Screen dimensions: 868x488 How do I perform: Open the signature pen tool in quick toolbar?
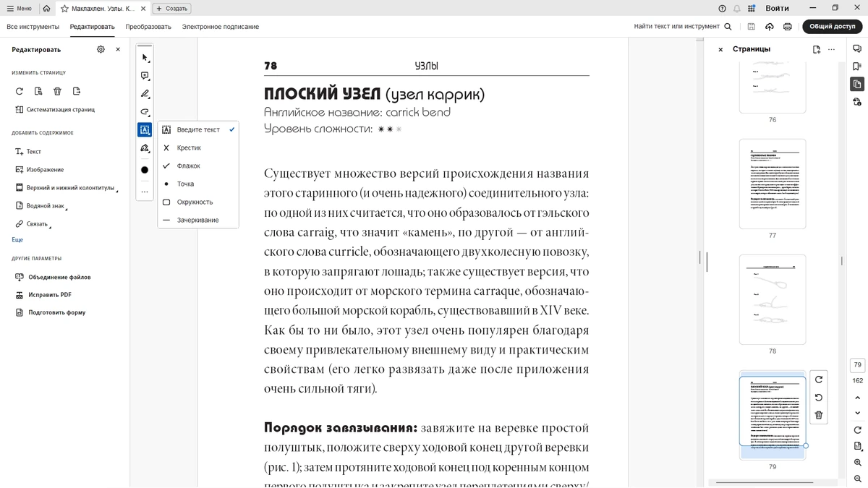tap(145, 148)
